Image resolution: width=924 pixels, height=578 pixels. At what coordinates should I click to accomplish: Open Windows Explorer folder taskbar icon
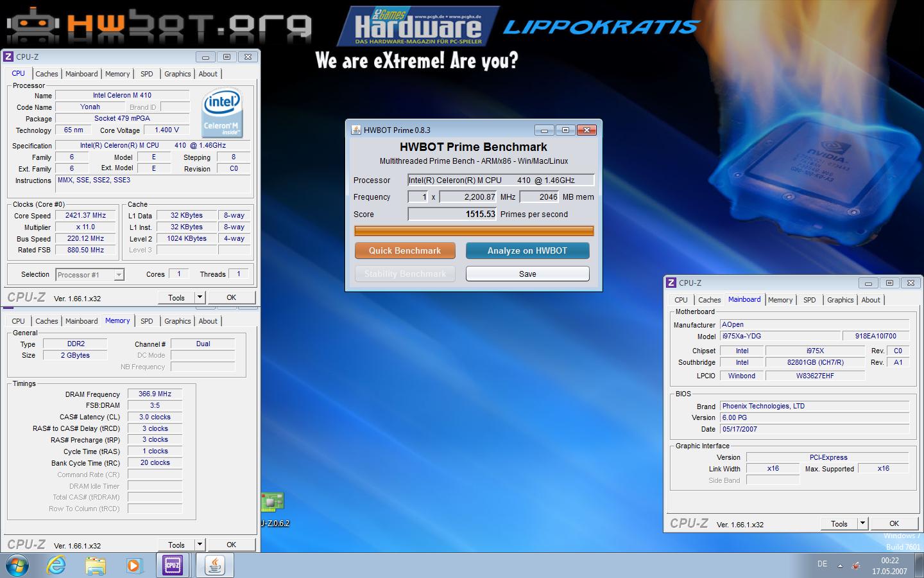tap(95, 566)
